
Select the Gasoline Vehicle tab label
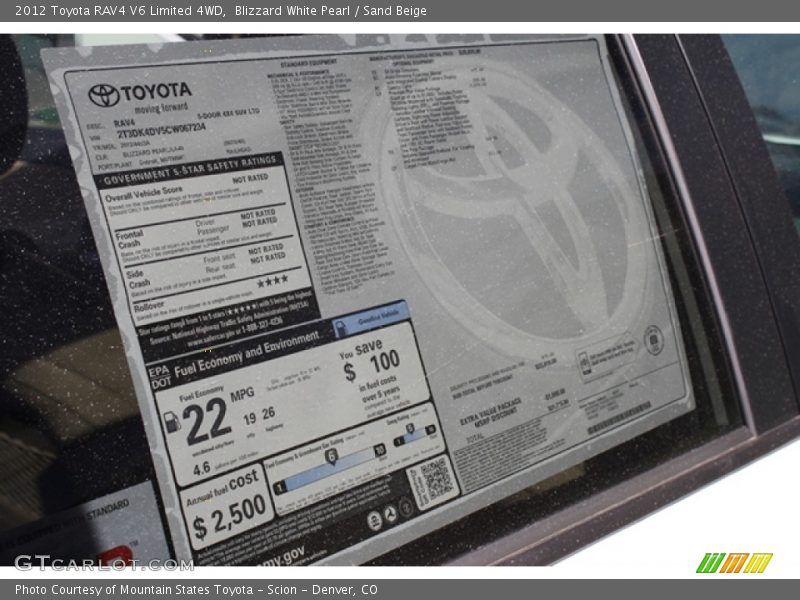370,318
